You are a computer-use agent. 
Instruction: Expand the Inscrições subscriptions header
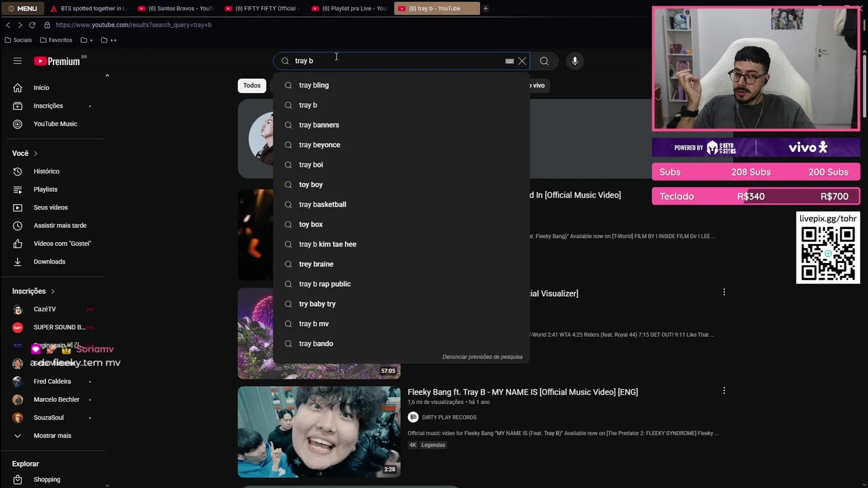click(33, 291)
